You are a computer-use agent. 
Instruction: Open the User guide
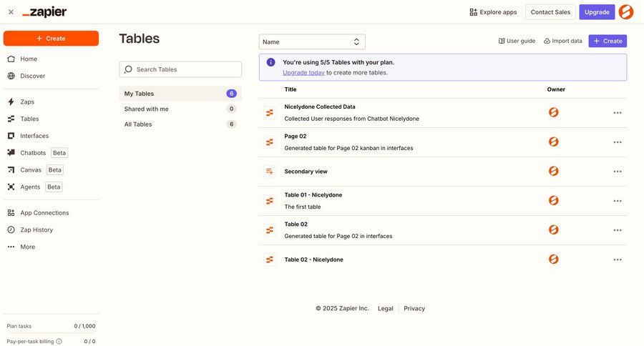[517, 41]
